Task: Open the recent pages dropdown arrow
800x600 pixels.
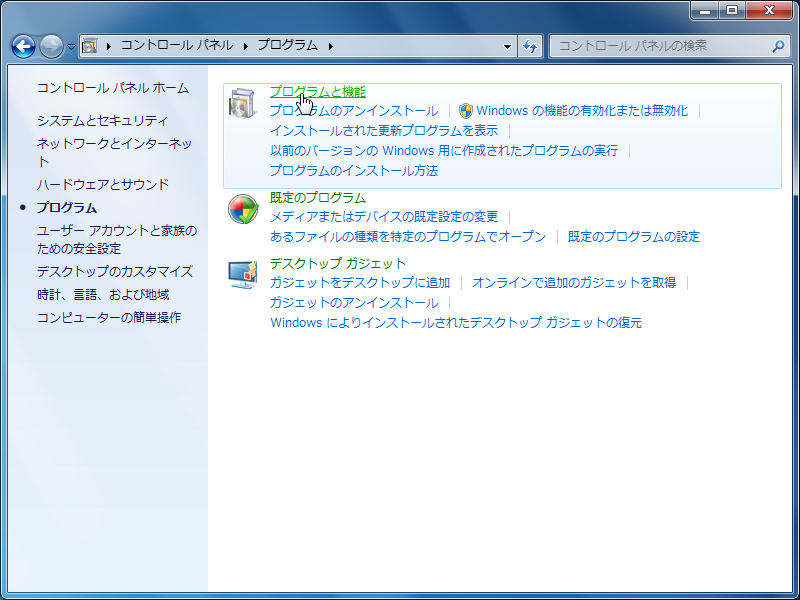Action: tap(71, 47)
